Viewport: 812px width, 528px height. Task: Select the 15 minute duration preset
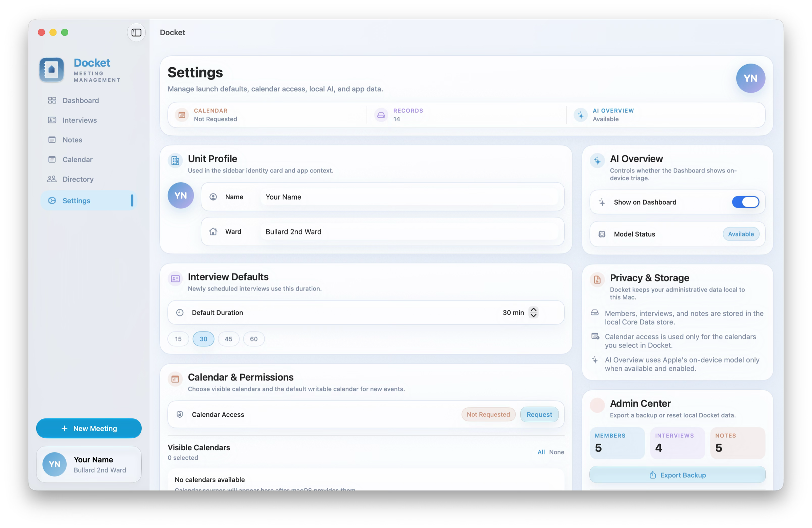[x=178, y=339]
